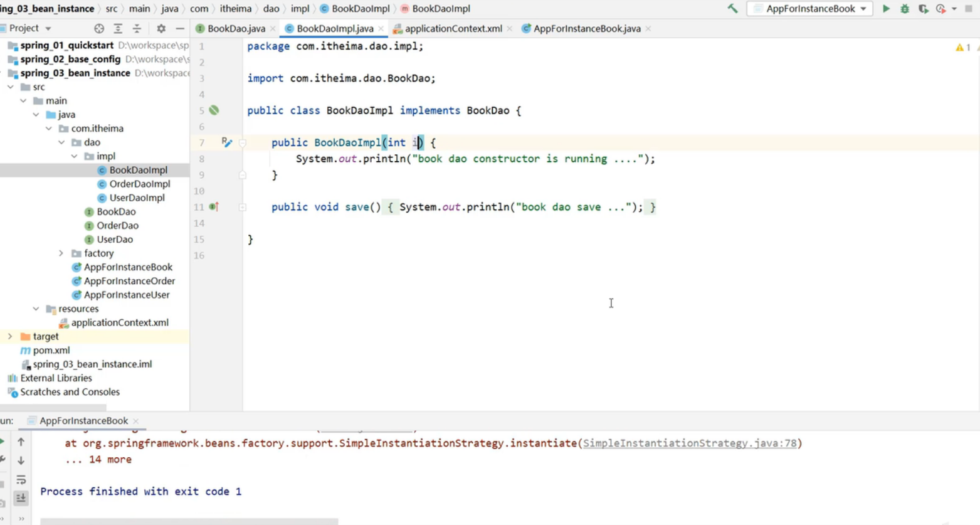The width and height of the screenshot is (980, 525).
Task: Click the Stop square in main toolbar
Action: [969, 9]
